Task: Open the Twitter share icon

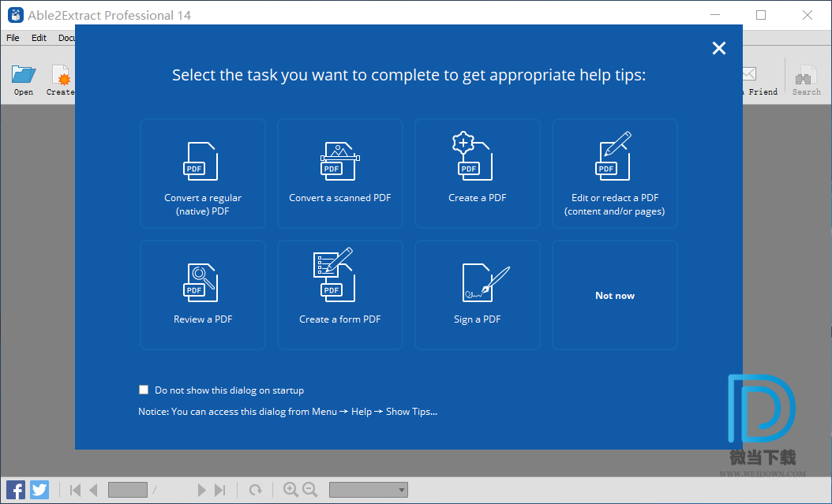Action: pos(39,490)
